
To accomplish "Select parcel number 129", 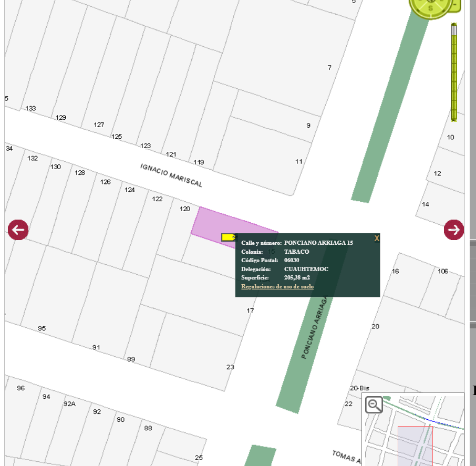I will point(61,118).
